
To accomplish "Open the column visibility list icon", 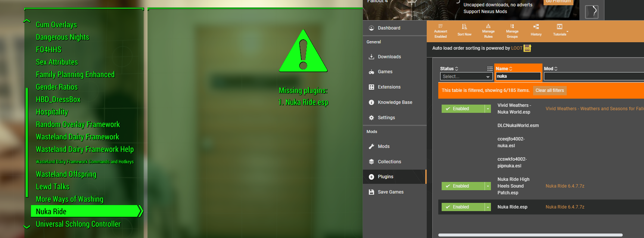I will (x=490, y=69).
